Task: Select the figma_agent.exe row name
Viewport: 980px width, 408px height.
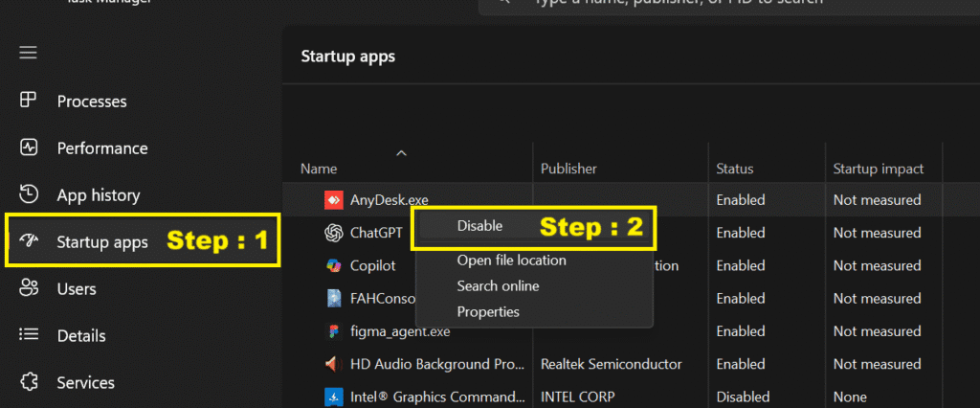Action: pos(400,331)
